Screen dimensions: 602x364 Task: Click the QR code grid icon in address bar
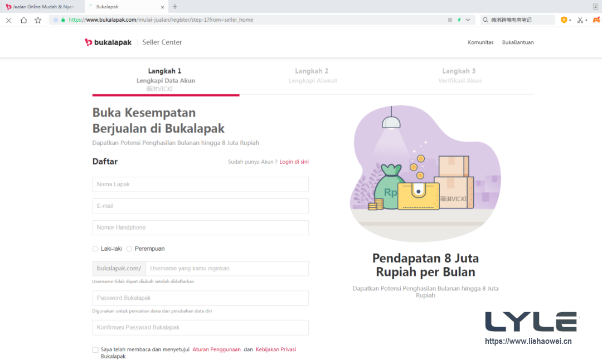pos(450,20)
